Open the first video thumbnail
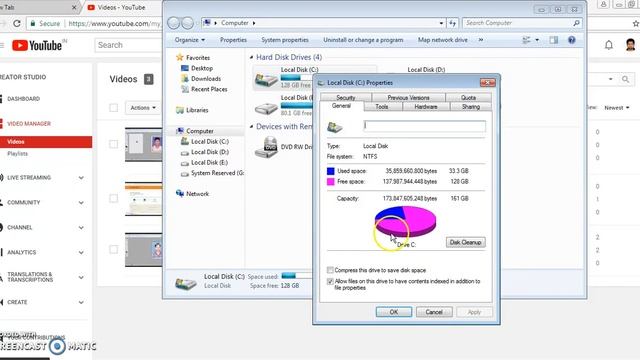The height and width of the screenshot is (360, 640). 143,144
